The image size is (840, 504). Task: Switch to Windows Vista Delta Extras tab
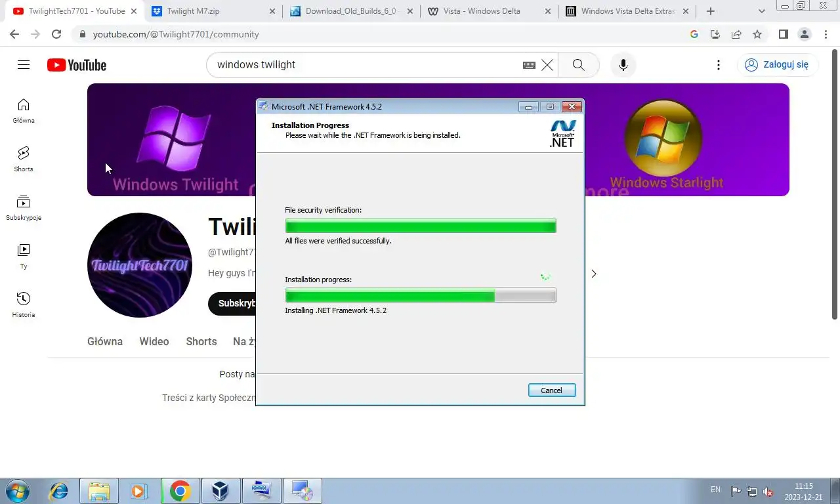pyautogui.click(x=627, y=11)
